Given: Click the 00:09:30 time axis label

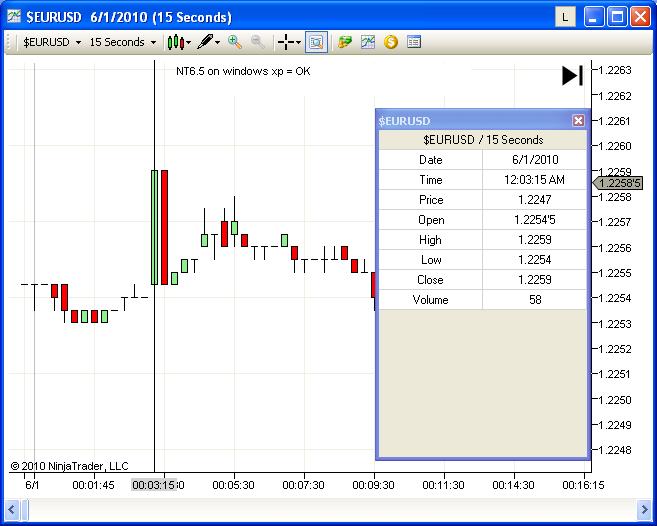Looking at the screenshot, I should pos(373,485).
